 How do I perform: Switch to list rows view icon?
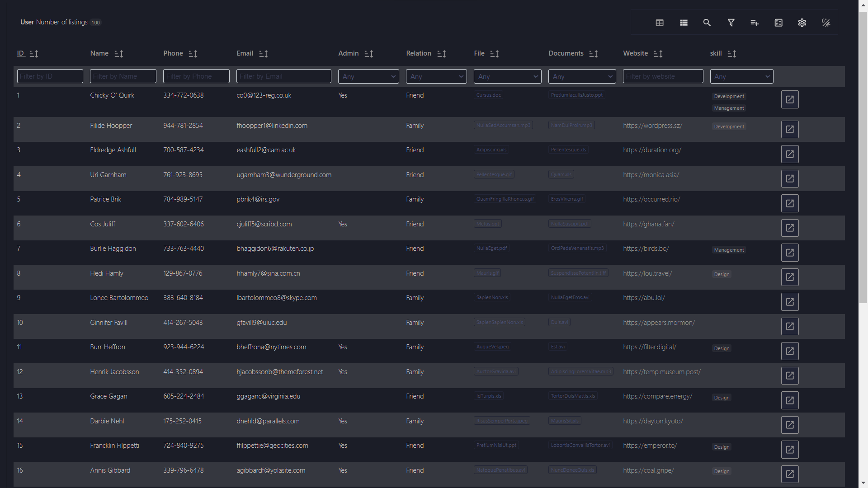(684, 23)
